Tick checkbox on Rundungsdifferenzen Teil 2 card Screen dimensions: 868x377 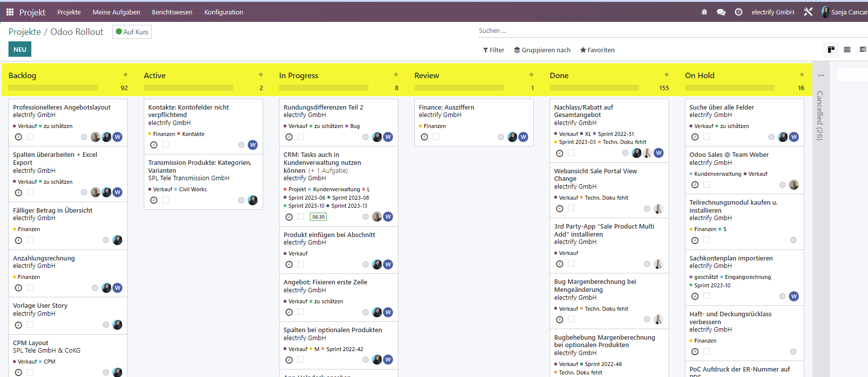point(301,137)
